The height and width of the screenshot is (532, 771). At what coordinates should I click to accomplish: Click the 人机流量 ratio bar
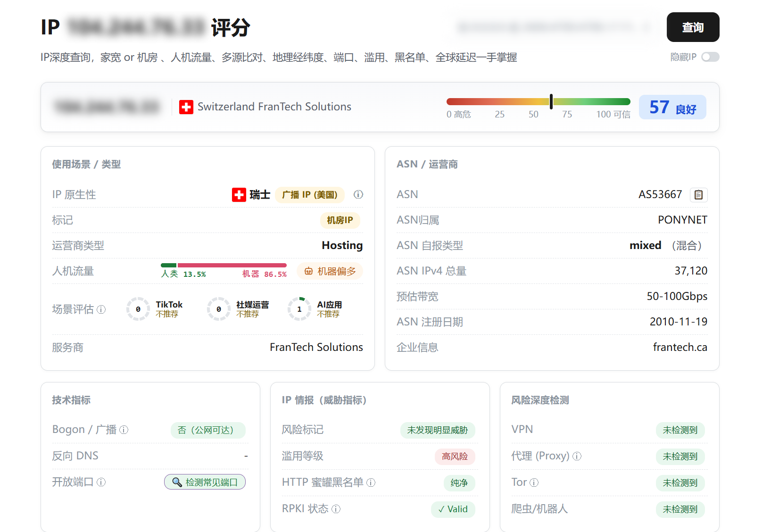click(224, 265)
